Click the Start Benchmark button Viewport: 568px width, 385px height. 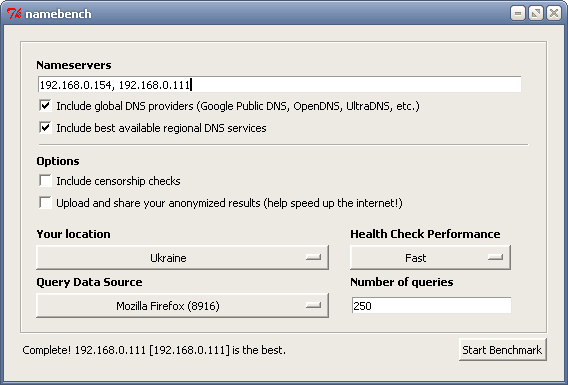pyautogui.click(x=502, y=350)
